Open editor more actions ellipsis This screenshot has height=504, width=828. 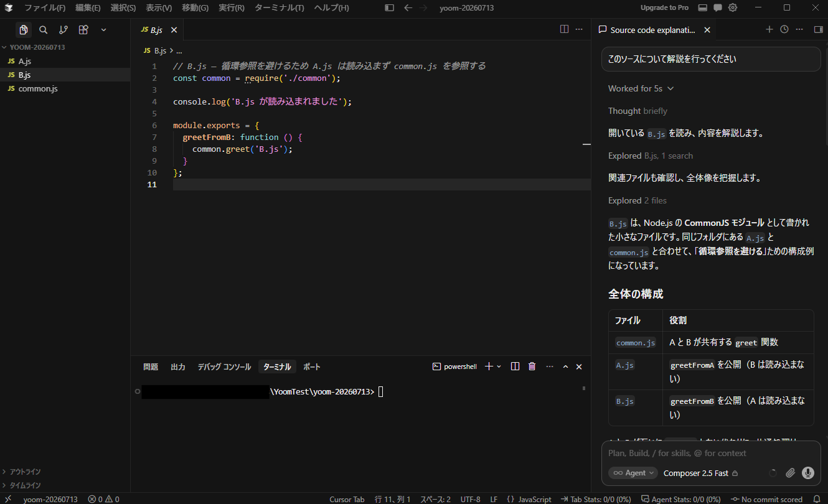tap(579, 29)
